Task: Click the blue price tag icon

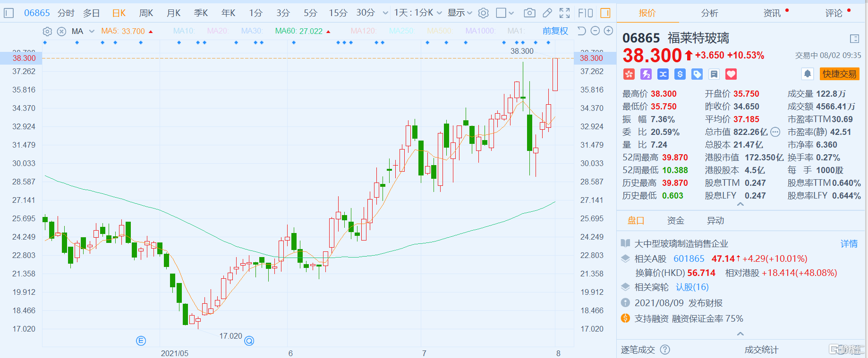Action: point(697,74)
